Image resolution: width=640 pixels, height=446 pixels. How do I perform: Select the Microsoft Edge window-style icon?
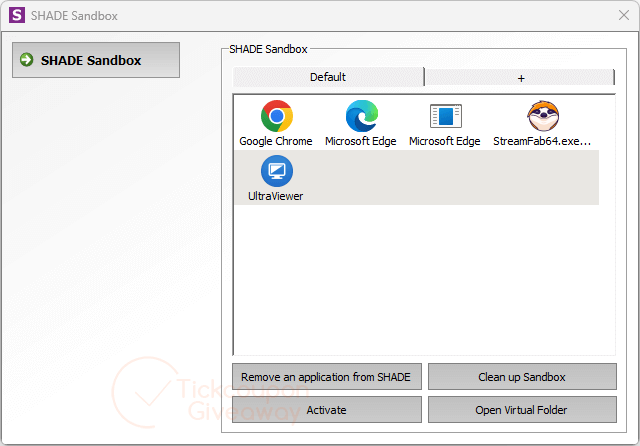coord(446,116)
